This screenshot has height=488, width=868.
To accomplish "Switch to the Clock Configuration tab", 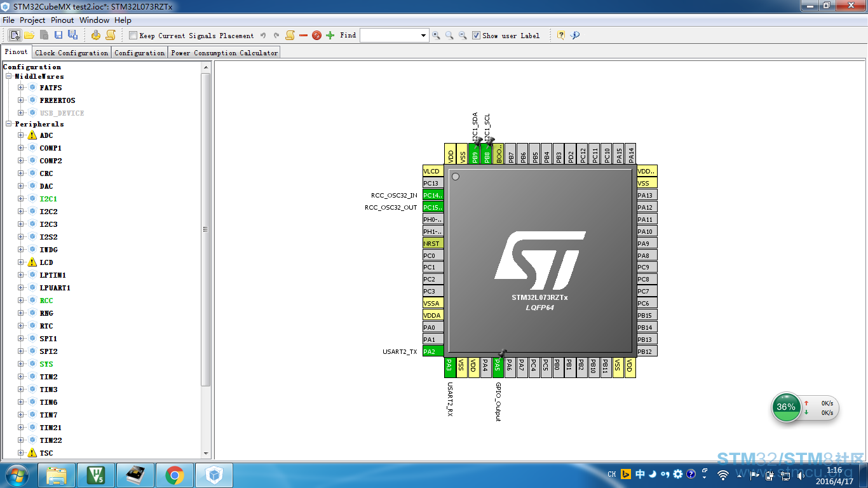I will 72,53.
